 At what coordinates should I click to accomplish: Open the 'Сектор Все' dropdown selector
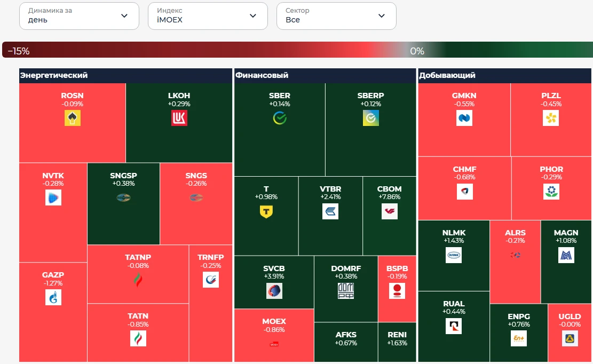pyautogui.click(x=336, y=16)
